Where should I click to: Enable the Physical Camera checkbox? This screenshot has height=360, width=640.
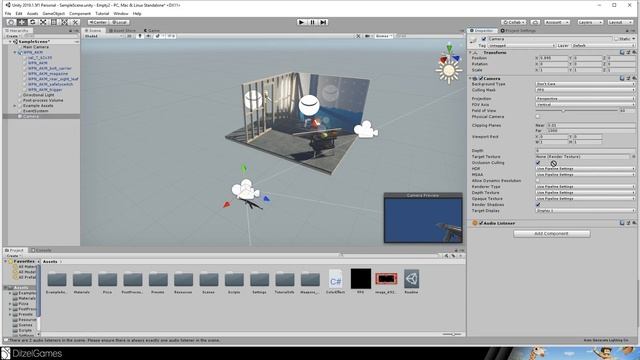[538, 116]
